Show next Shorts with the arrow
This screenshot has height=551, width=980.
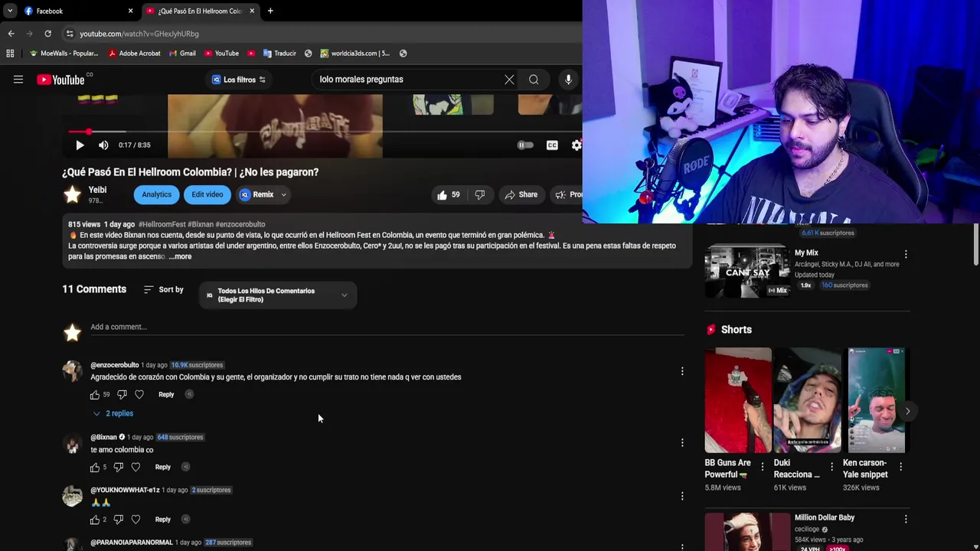click(x=907, y=411)
